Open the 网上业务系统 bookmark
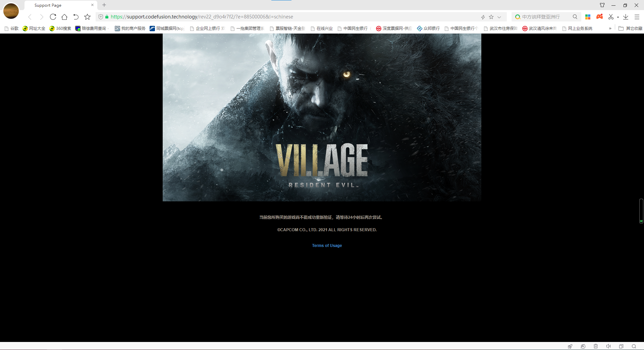Image resolution: width=644 pixels, height=350 pixels. coord(577,29)
